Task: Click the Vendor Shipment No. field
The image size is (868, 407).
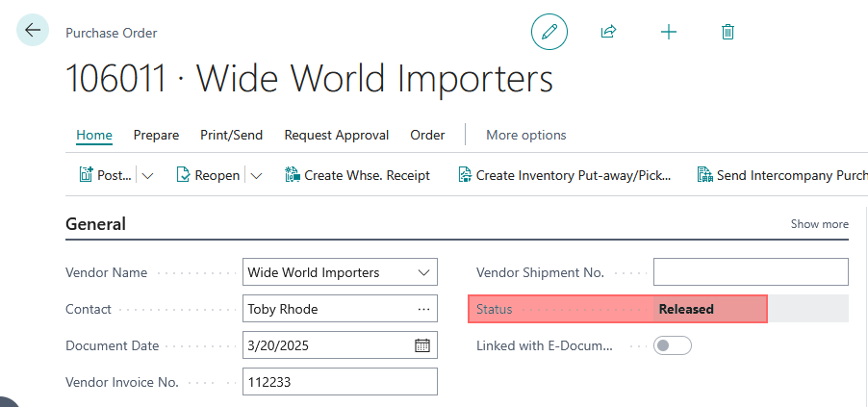Action: click(x=751, y=272)
